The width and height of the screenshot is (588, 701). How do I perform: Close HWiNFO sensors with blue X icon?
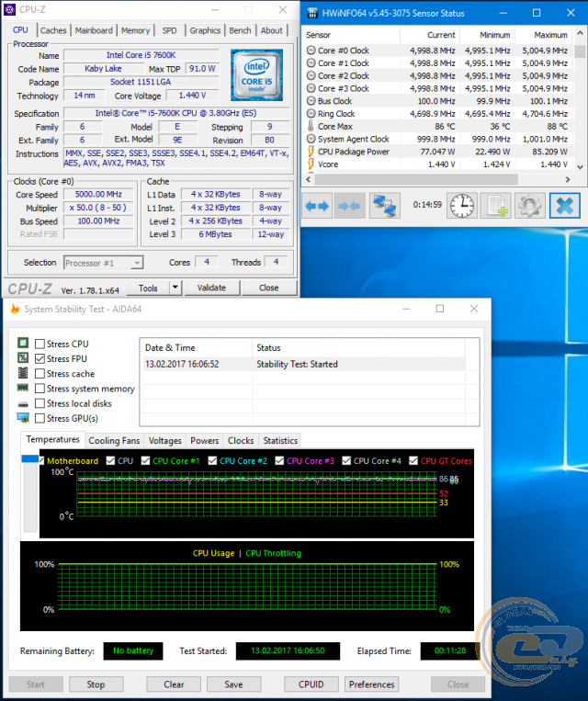(x=564, y=206)
